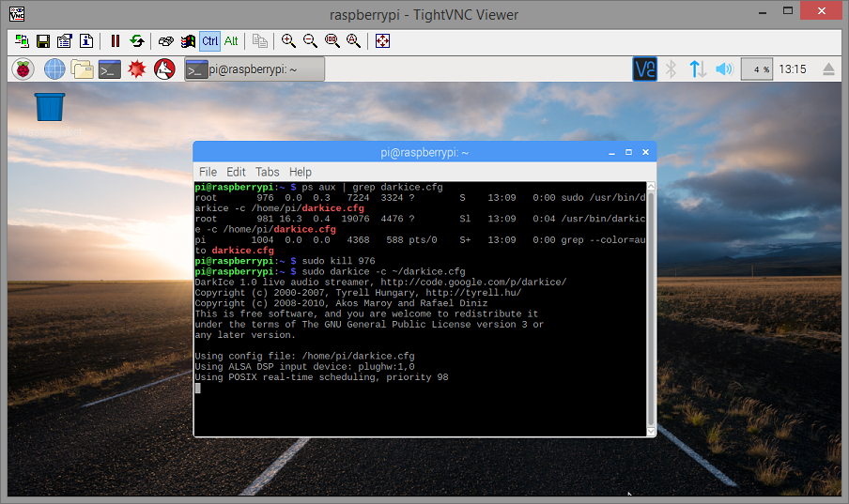Pause the VNC screen updates
The image size is (849, 504).
click(x=115, y=41)
